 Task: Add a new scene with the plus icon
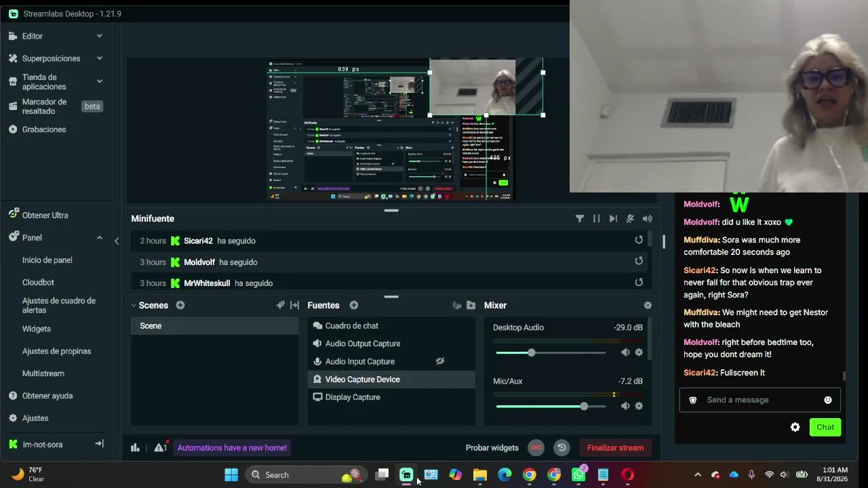[x=180, y=306]
